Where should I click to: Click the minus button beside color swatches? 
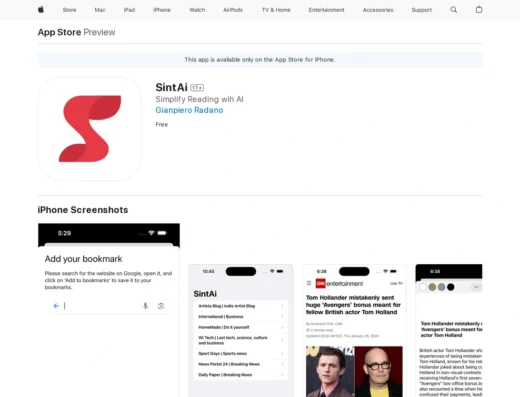pos(476,287)
